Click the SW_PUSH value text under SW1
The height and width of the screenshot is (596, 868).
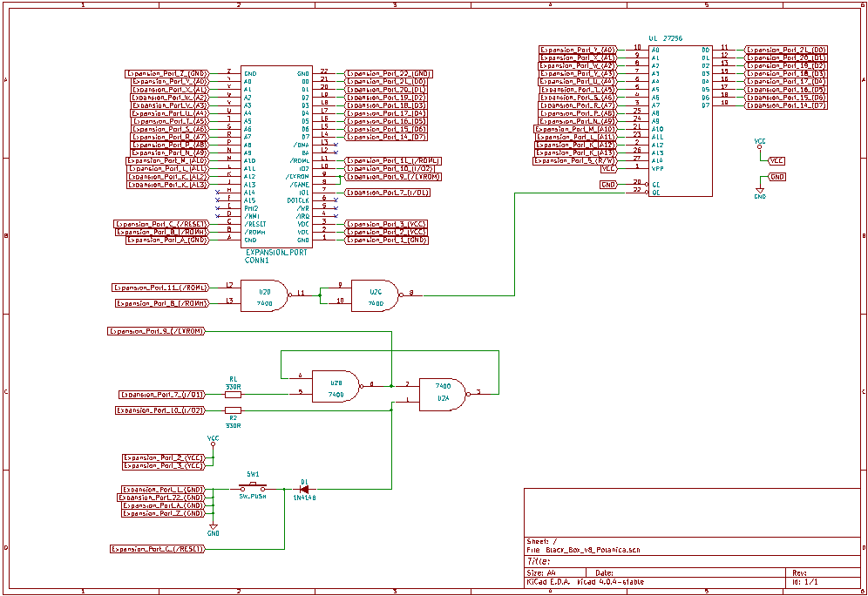pos(253,497)
